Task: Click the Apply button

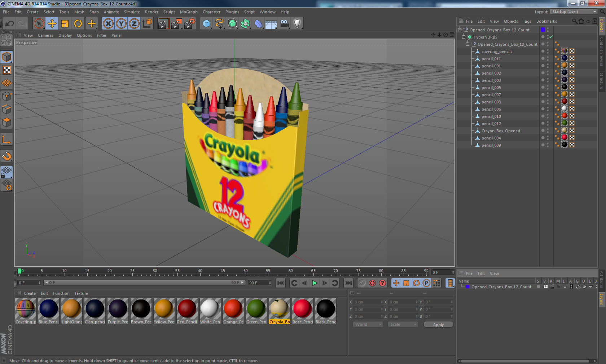Action: [438, 325]
